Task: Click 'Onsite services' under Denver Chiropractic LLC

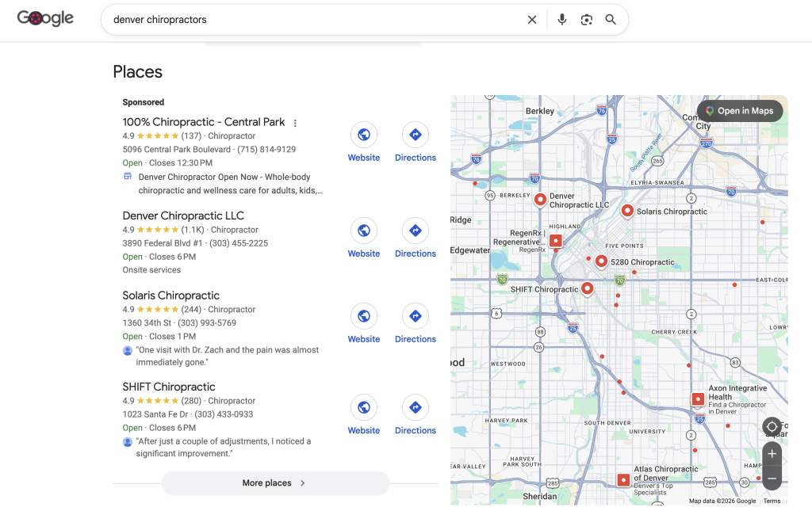Action: (x=151, y=270)
